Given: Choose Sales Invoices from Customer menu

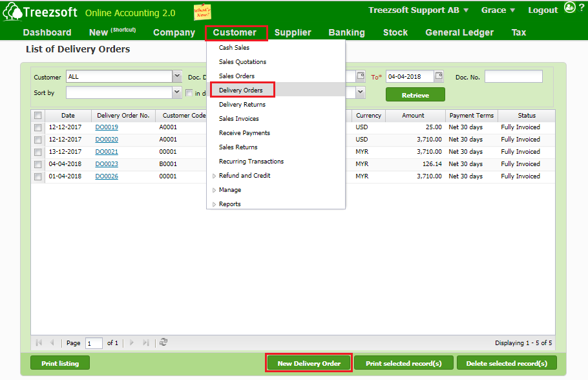Looking at the screenshot, I should [x=239, y=119].
